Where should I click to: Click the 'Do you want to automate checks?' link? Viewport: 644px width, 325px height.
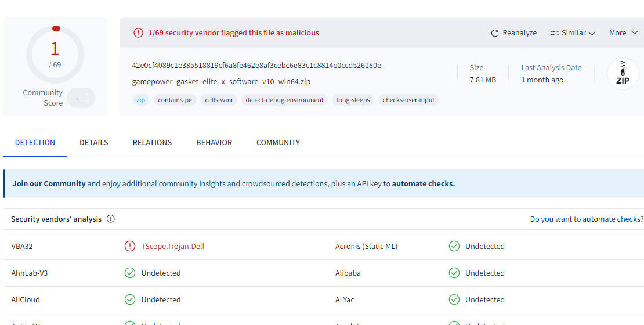coord(586,219)
